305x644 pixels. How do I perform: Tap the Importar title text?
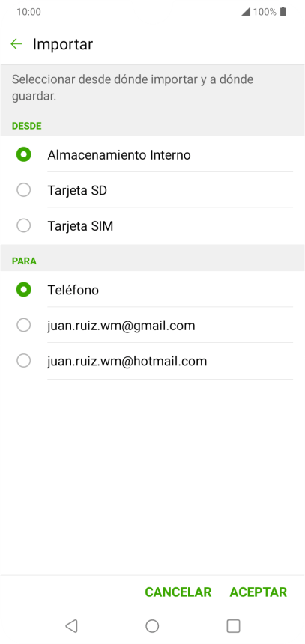[63, 44]
